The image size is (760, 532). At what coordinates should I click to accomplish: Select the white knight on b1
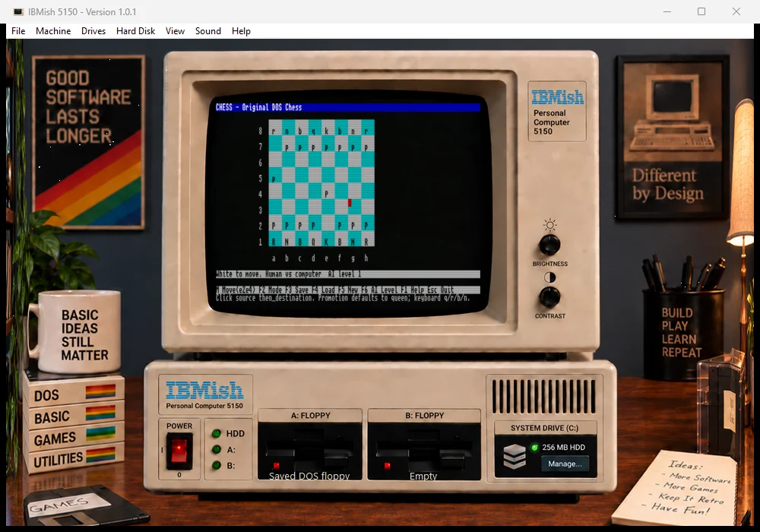click(287, 242)
